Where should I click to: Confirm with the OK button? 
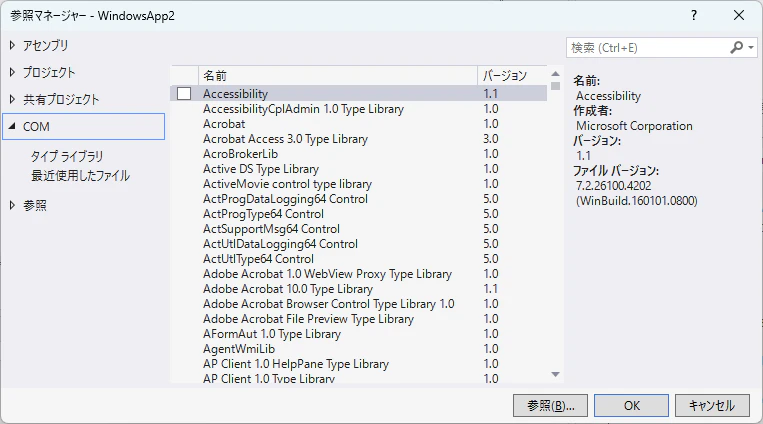[632, 406]
